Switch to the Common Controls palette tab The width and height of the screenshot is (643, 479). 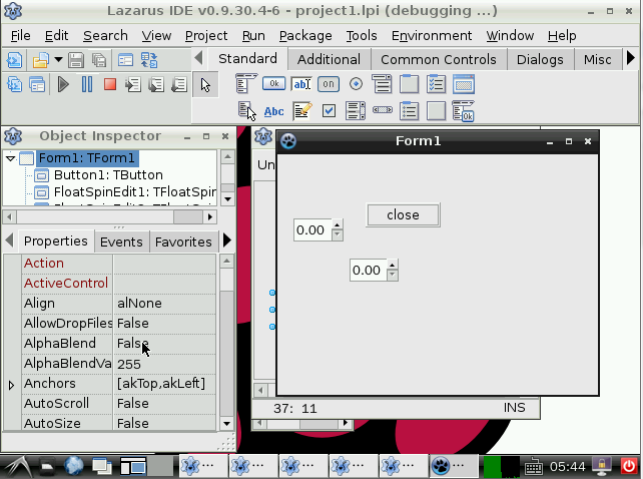point(438,59)
